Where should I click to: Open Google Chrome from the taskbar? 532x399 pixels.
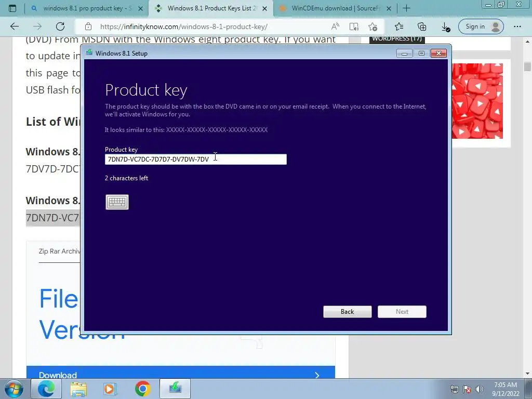click(142, 389)
